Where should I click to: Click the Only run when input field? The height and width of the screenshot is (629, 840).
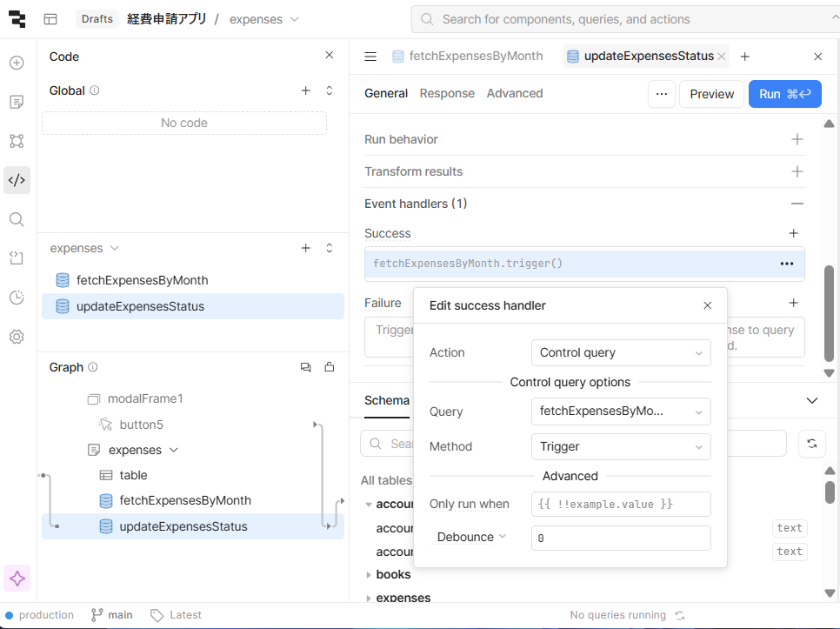[x=620, y=504]
